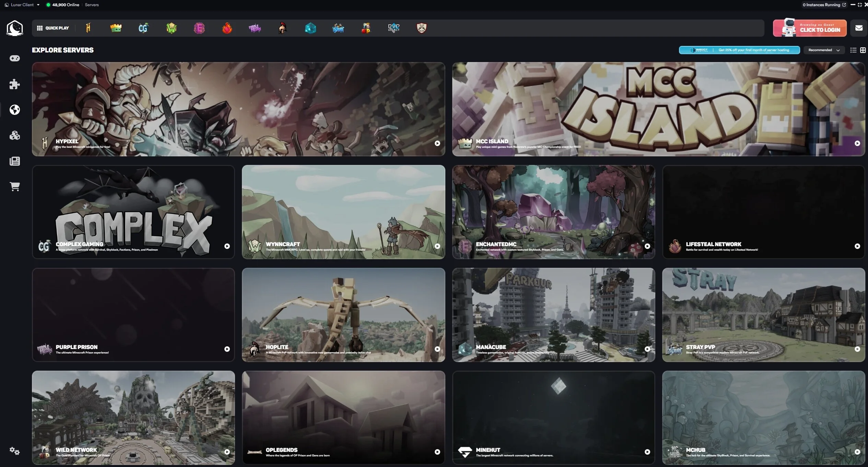
Task: Open the MCC Island server thumbnail
Action: tap(658, 109)
